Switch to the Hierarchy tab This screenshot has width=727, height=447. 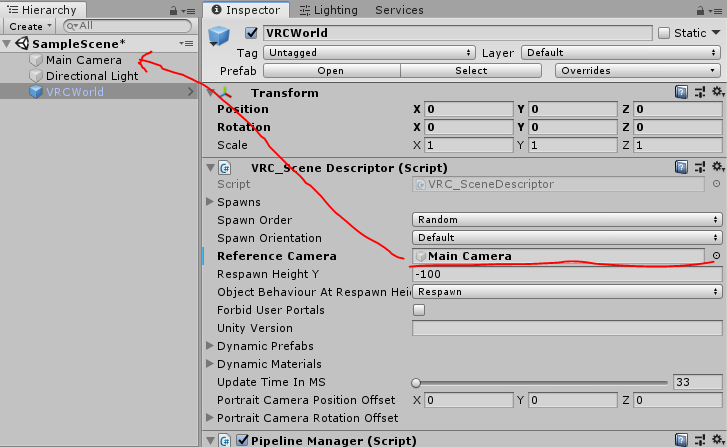43,10
